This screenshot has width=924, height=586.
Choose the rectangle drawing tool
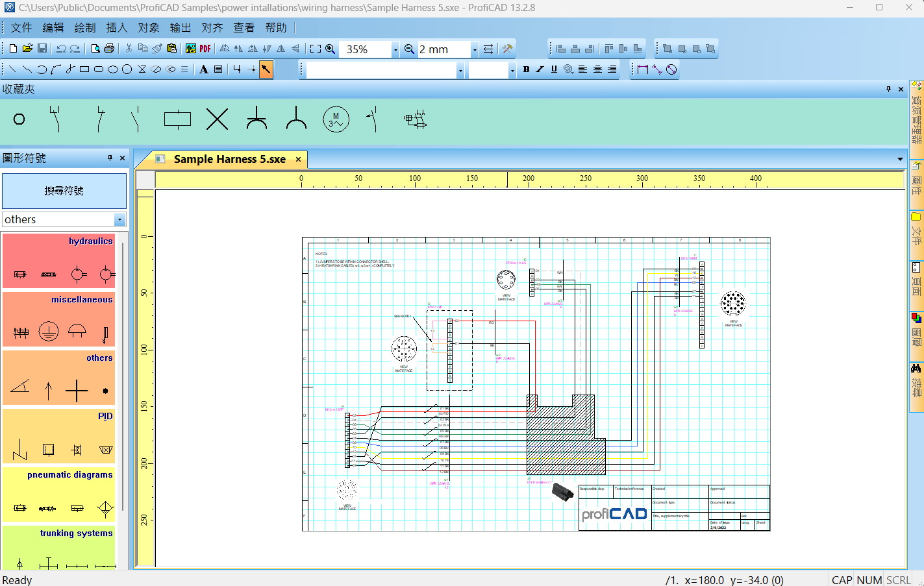[84, 69]
